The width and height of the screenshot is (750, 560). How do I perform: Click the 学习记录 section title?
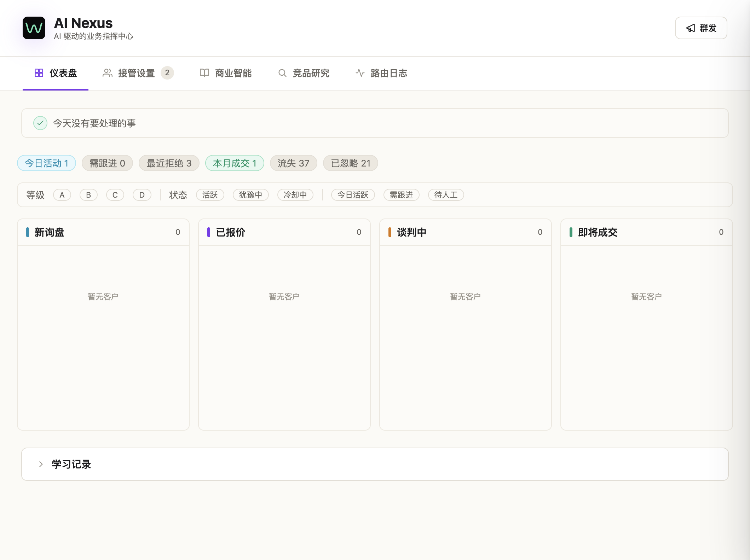[71, 464]
